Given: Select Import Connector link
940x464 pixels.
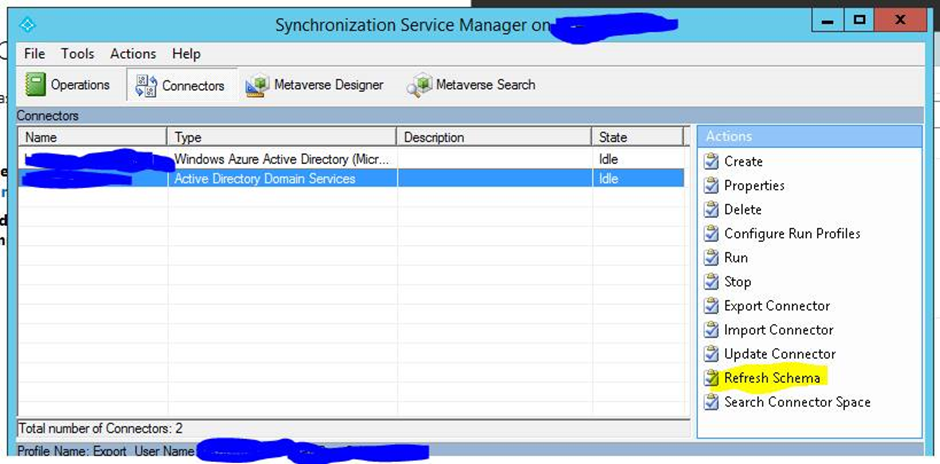Looking at the screenshot, I should [x=779, y=330].
